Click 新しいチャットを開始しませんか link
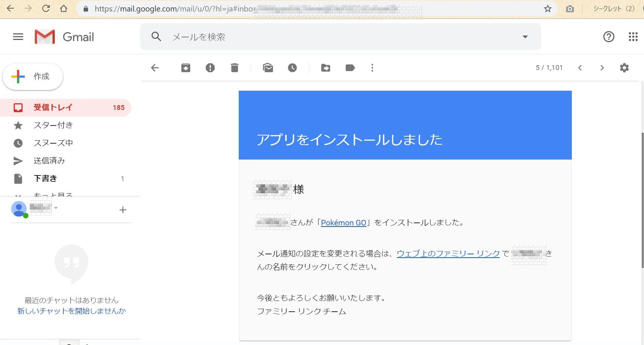This screenshot has width=644, height=345. (x=71, y=311)
